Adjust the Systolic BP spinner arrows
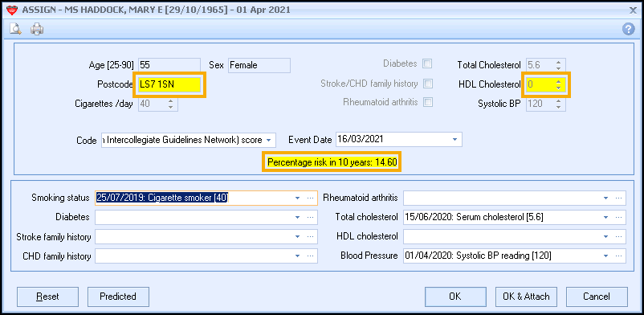The height and width of the screenshot is (315, 644). (x=558, y=104)
